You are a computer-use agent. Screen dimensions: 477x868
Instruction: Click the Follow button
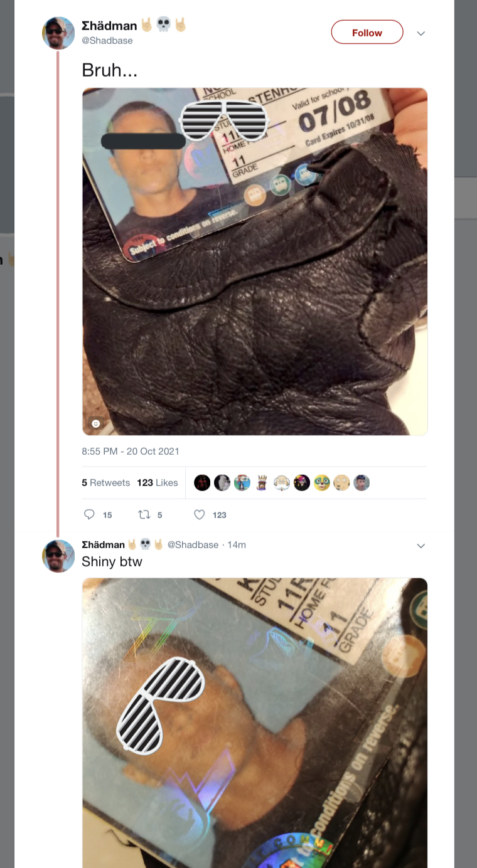pyautogui.click(x=367, y=33)
